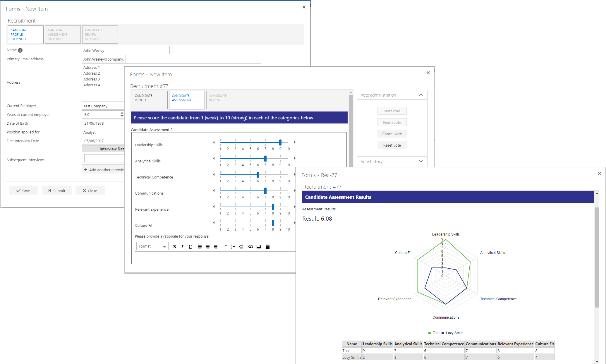Click Lucy Smith legend entry under chart

pyautogui.click(x=452, y=333)
